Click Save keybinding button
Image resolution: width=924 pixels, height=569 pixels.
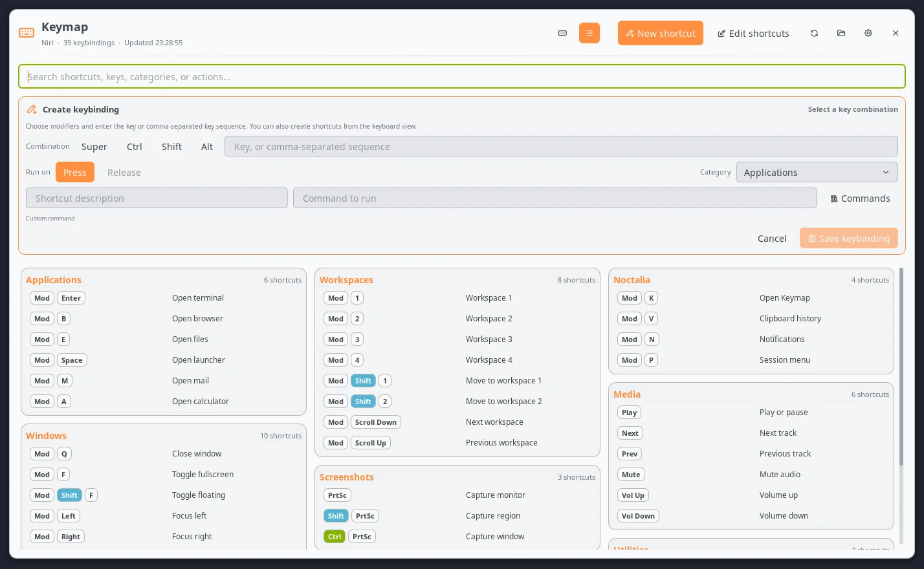click(849, 239)
